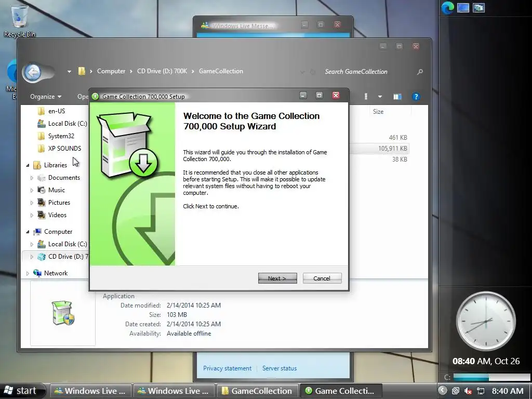Click the search magnifier icon
Image resolution: width=532 pixels, height=399 pixels.
420,72
